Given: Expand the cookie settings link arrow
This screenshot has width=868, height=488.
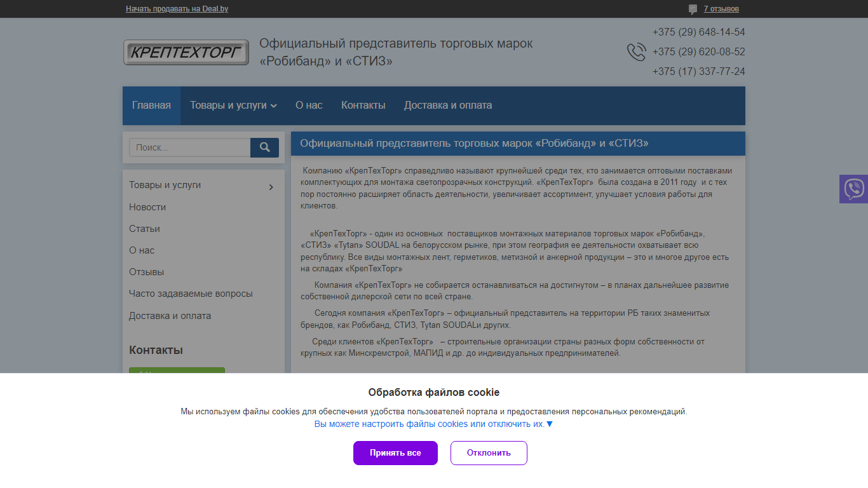Looking at the screenshot, I should pos(550,424).
